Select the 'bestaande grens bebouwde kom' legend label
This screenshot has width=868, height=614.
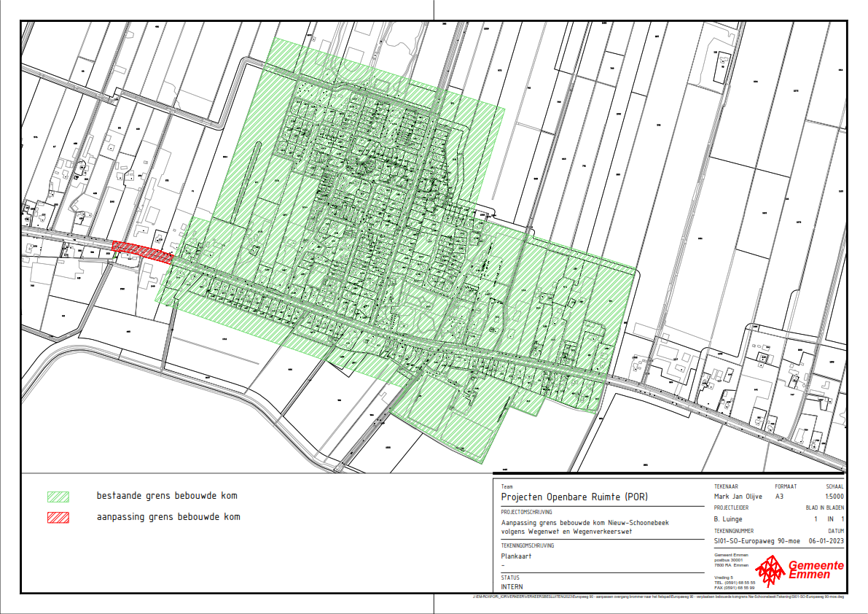(x=167, y=496)
